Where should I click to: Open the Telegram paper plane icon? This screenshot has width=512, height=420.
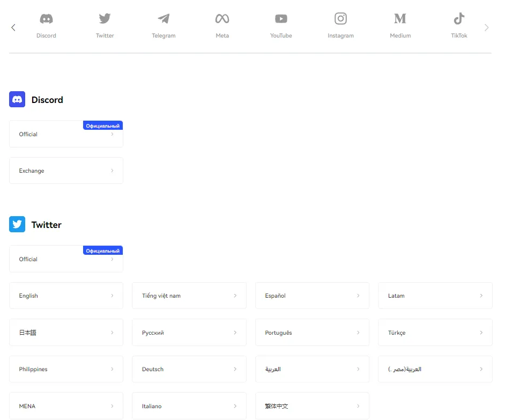point(164,19)
